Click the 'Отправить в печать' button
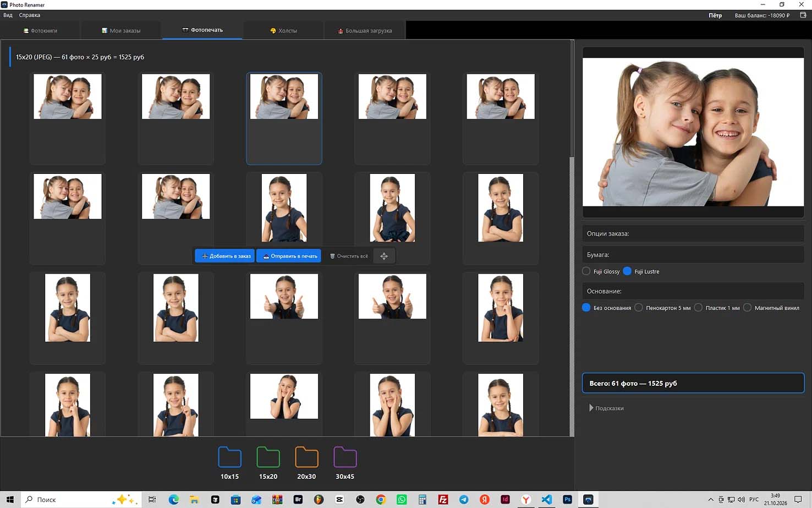The height and width of the screenshot is (508, 812). coord(290,256)
